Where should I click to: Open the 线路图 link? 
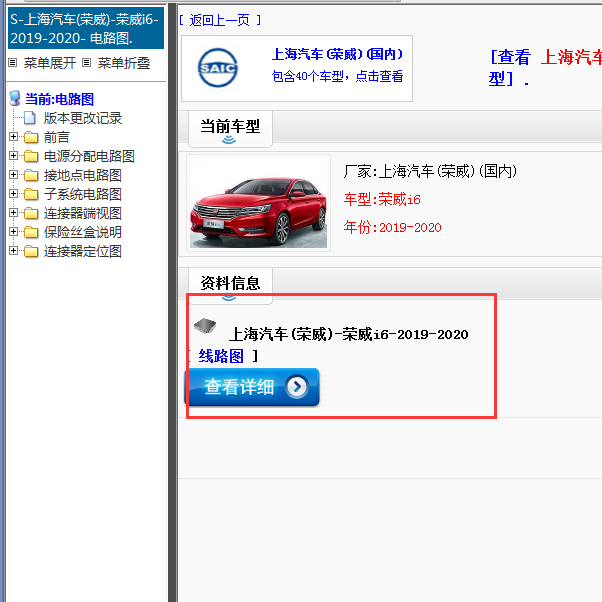point(221,356)
